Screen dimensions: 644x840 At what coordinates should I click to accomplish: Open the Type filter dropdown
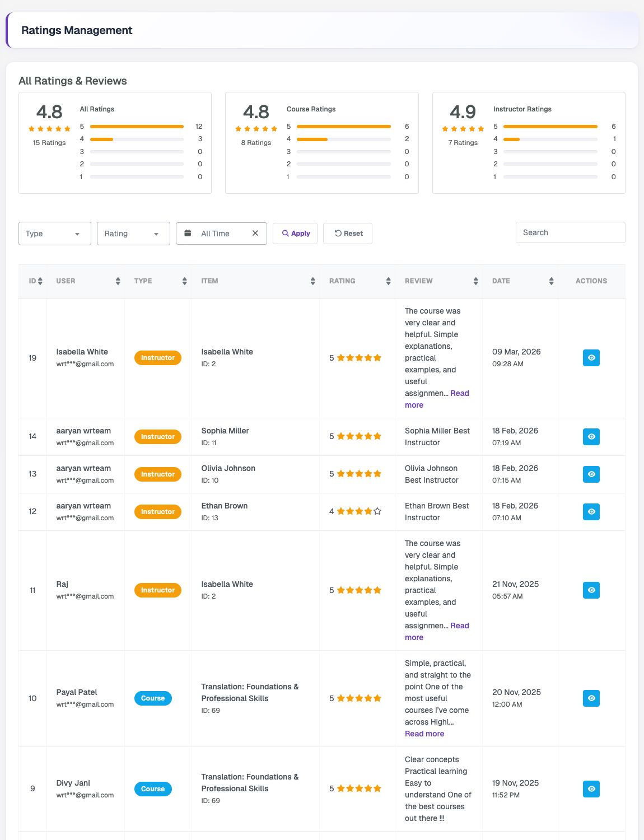click(x=55, y=234)
